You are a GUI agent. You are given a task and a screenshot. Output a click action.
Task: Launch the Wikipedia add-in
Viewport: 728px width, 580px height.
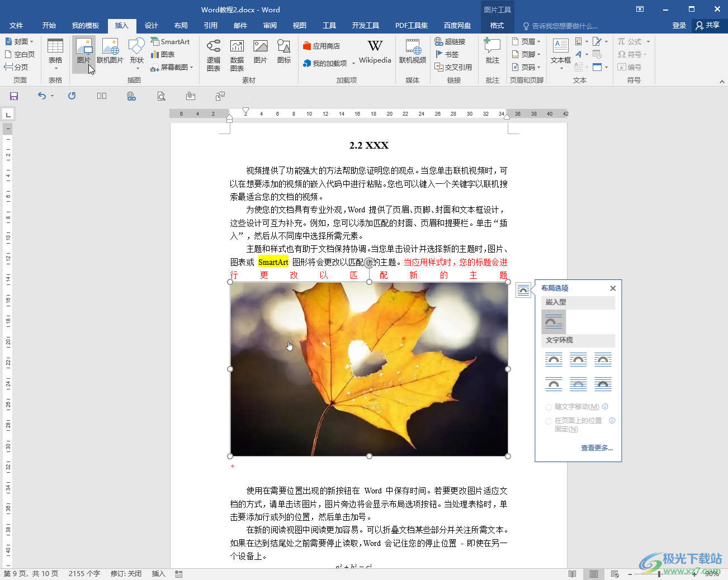coord(375,51)
